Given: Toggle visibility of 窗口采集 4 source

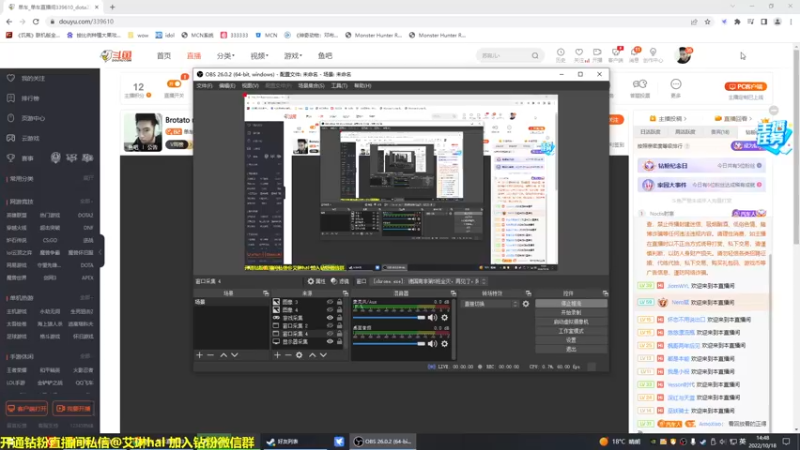Looking at the screenshot, I should (330, 334).
